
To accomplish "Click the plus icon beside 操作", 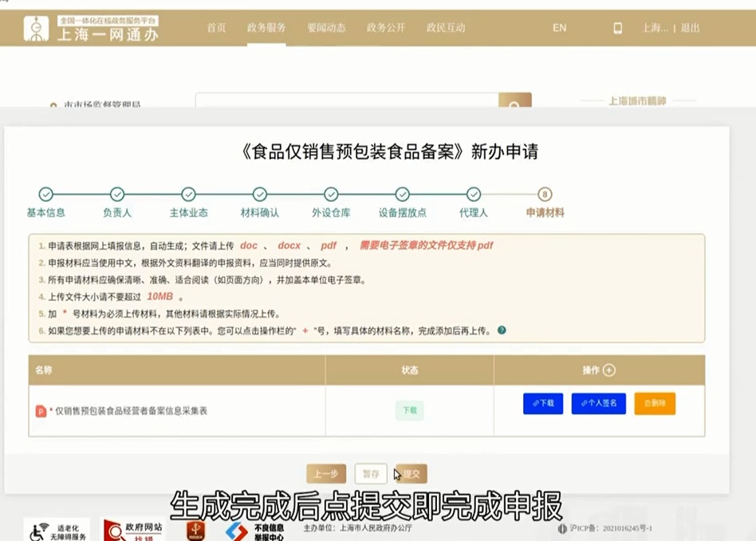I will (609, 370).
